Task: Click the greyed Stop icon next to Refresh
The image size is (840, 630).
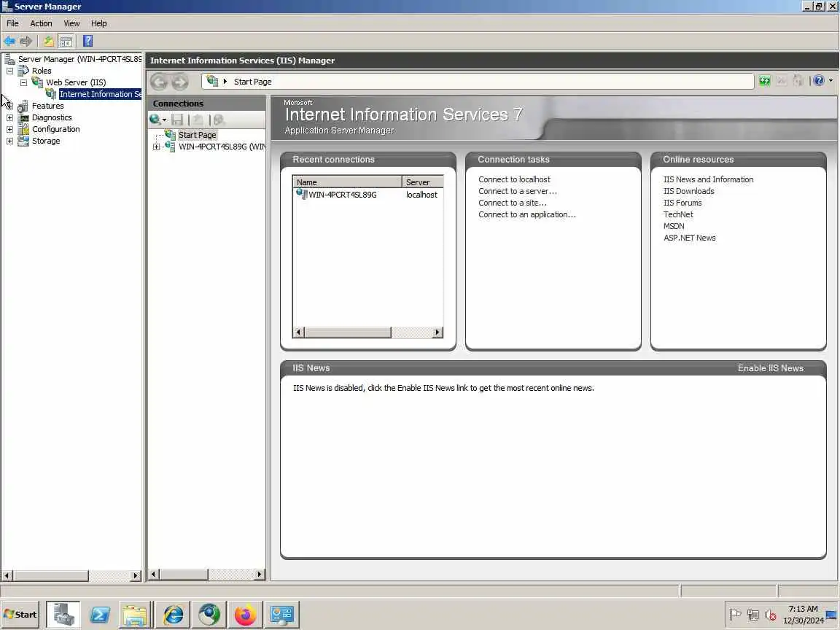Action: pos(782,81)
